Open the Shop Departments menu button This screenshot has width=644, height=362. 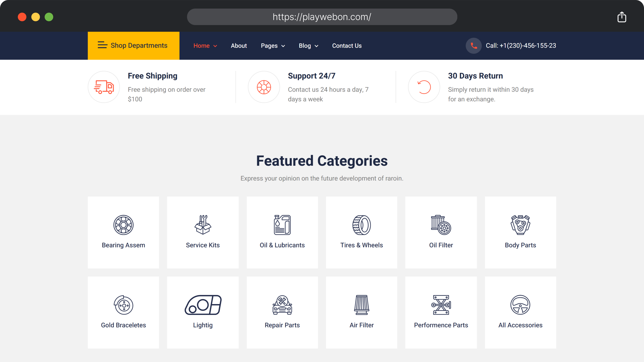pos(133,46)
